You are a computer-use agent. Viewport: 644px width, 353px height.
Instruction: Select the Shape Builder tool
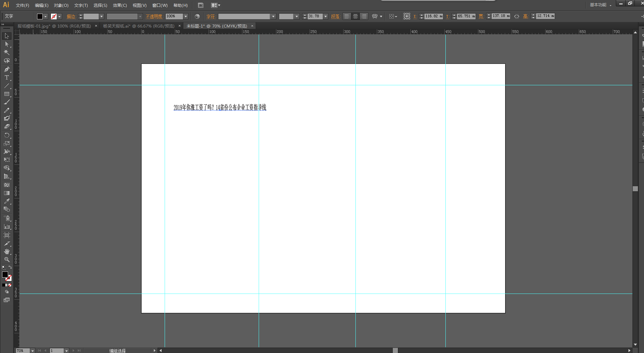(x=7, y=168)
